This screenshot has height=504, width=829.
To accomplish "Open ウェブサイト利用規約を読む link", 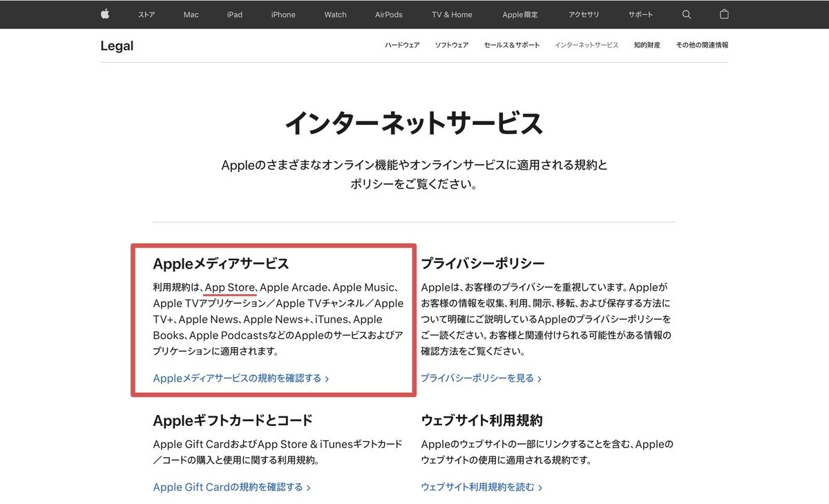I will pos(482,487).
